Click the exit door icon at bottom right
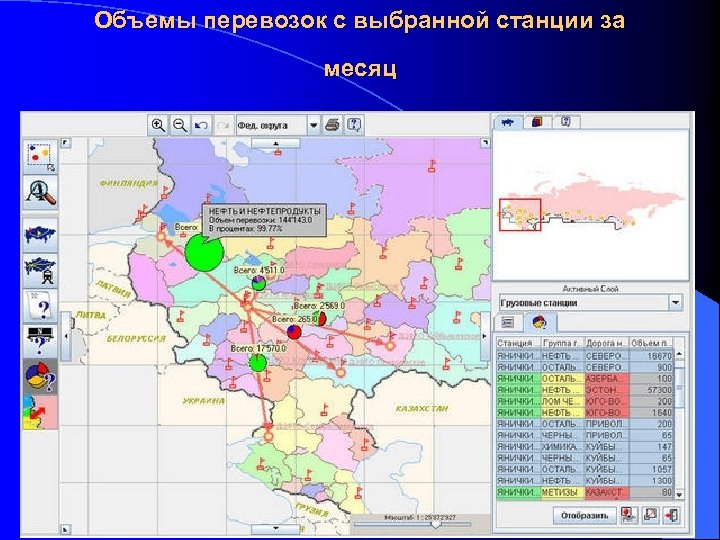The image size is (720, 540). point(671,515)
